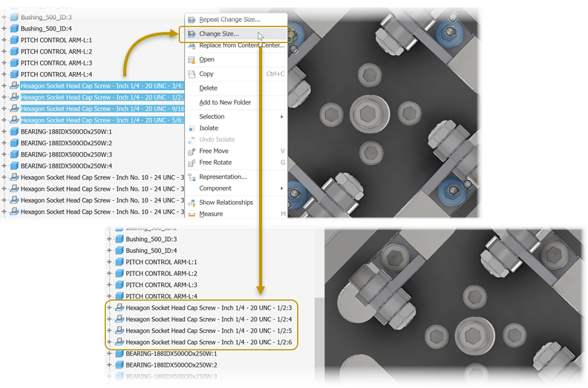Click the Isolate icon in the context menu
This screenshot has height=388, width=588.
[x=192, y=128]
